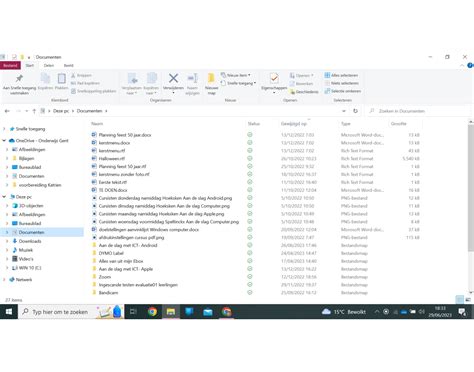Choose Pad kopiëren in the ribbon
This screenshot has width=474, height=372.
(85, 83)
